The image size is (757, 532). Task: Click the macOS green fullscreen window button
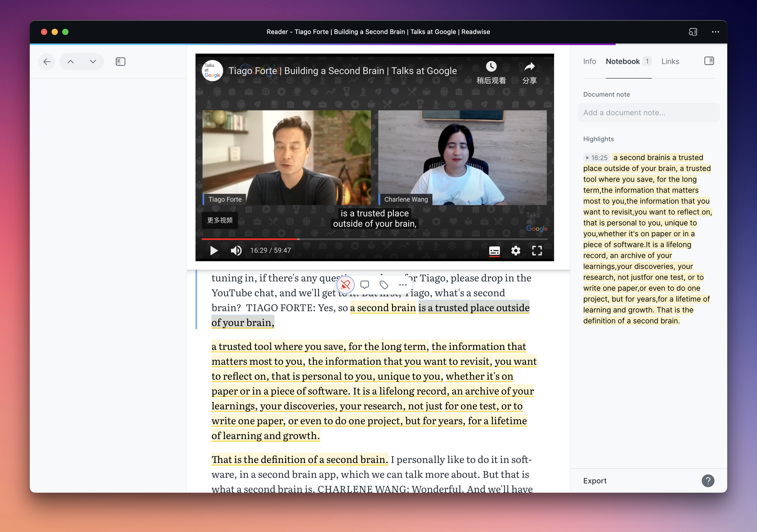coord(65,32)
